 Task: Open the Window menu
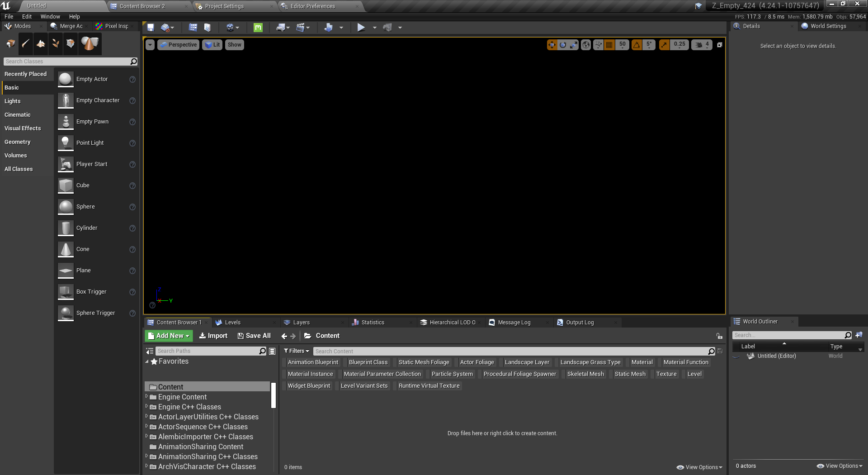[50, 16]
